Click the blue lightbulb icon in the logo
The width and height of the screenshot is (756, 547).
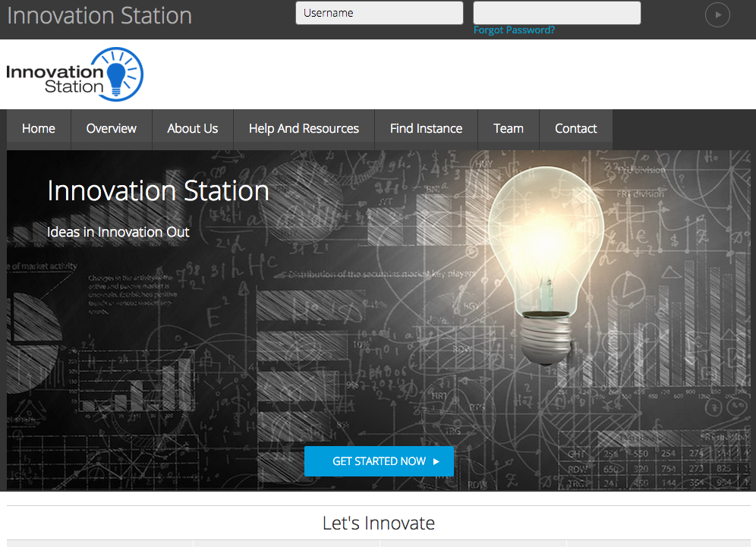[x=117, y=74]
